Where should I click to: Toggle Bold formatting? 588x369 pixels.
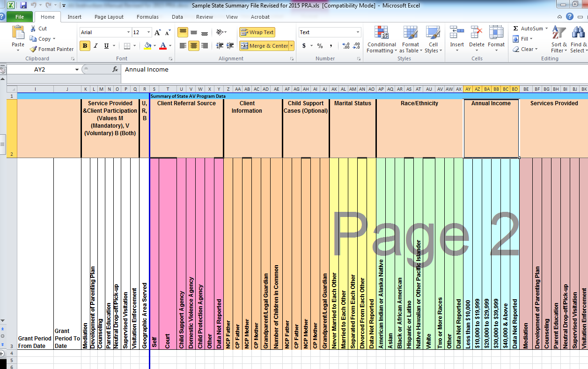pyautogui.click(x=85, y=46)
